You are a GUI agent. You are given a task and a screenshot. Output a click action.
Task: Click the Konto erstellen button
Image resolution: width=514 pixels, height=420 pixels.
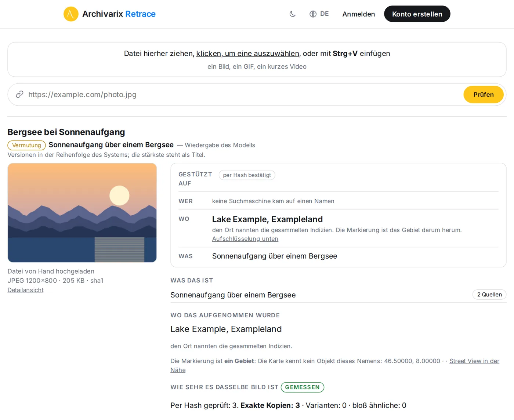click(x=417, y=14)
